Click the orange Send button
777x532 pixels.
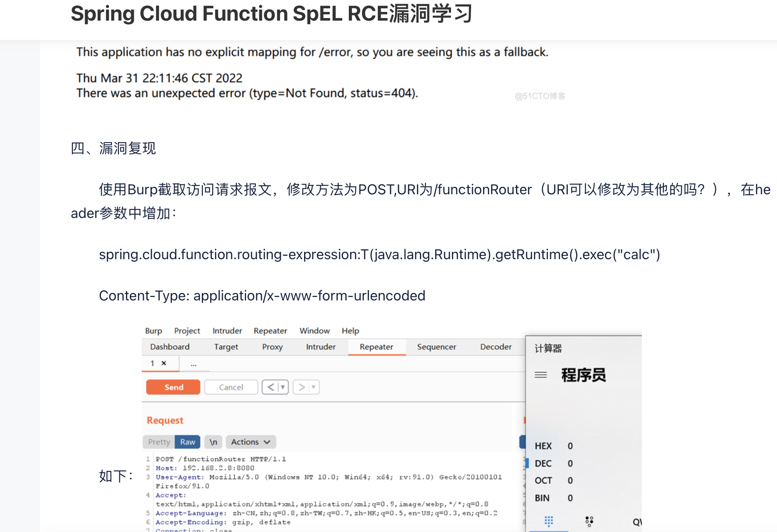click(x=173, y=387)
